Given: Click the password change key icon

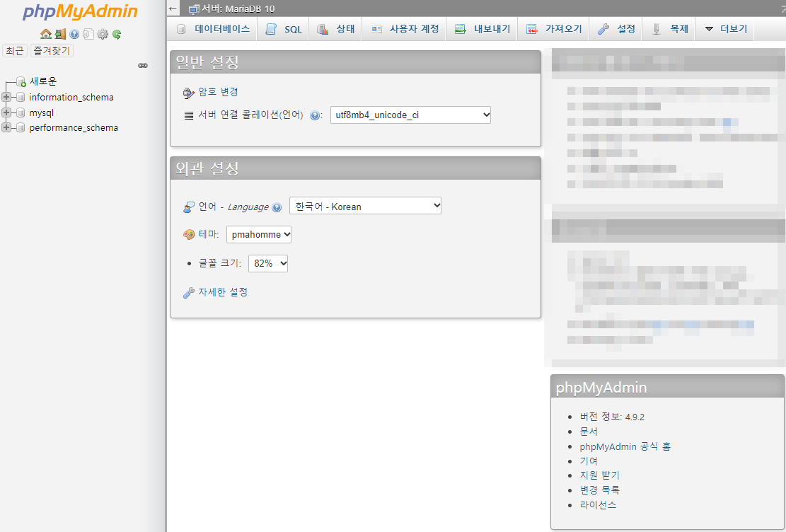Looking at the screenshot, I should pyautogui.click(x=188, y=92).
